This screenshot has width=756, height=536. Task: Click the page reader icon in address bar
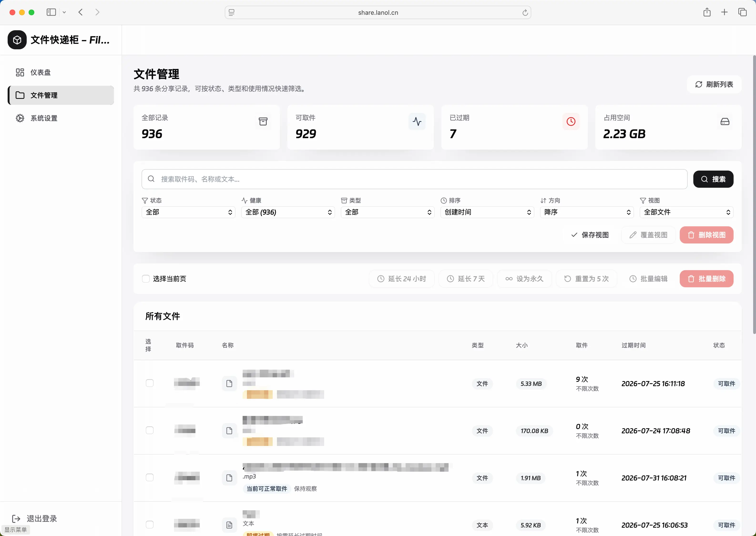pyautogui.click(x=231, y=13)
